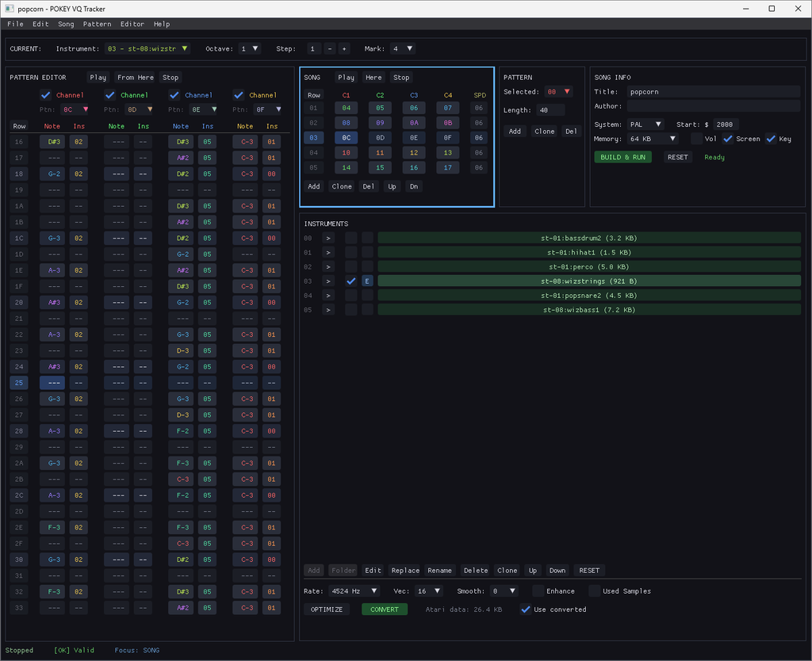Screen dimensions: 812x661
Task: Open the current Instrument dropdown
Action: 147,48
